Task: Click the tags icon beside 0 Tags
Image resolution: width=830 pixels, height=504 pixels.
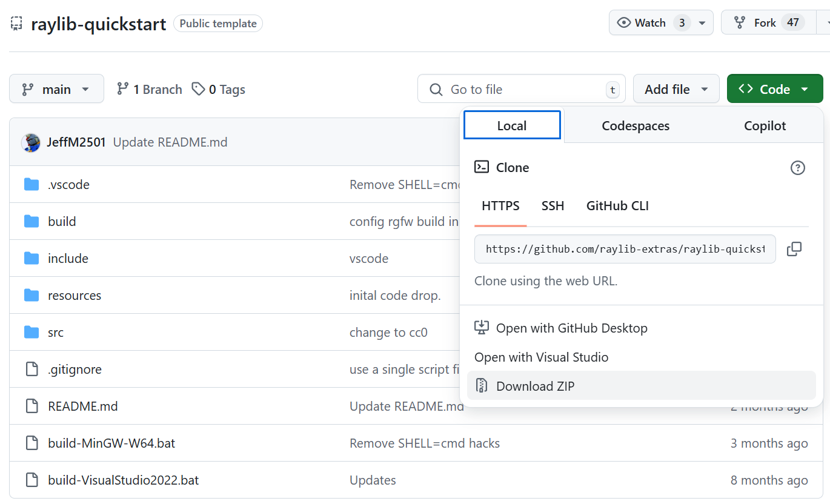Action: (198, 89)
